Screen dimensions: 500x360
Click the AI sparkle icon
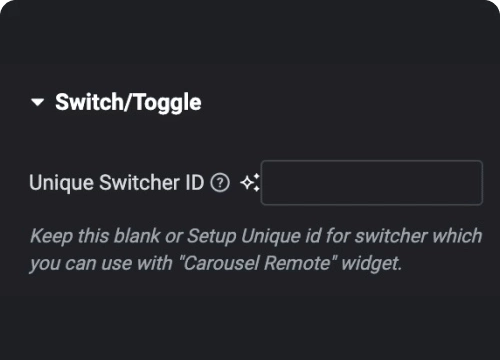(250, 183)
